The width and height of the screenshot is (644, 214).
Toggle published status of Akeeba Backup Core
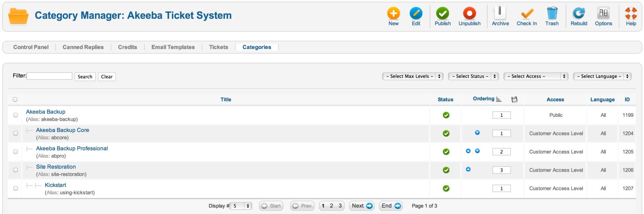pyautogui.click(x=446, y=133)
